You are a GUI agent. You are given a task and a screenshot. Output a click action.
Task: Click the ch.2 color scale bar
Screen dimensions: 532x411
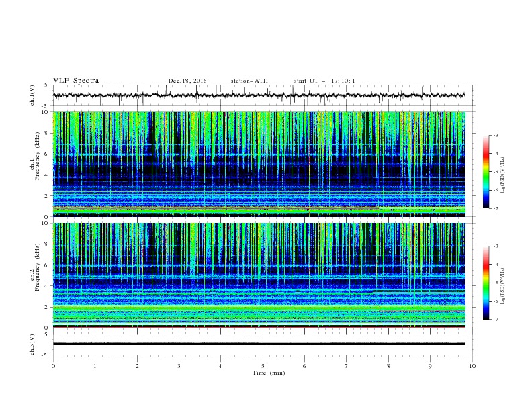[486, 283]
